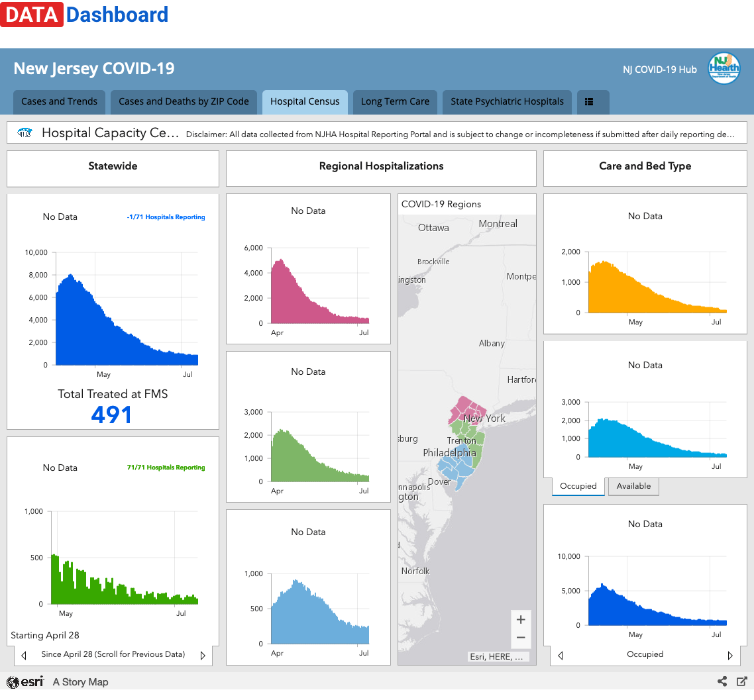Open story map in new window icon
Image resolution: width=754 pixels, height=700 pixels.
pyautogui.click(x=742, y=681)
